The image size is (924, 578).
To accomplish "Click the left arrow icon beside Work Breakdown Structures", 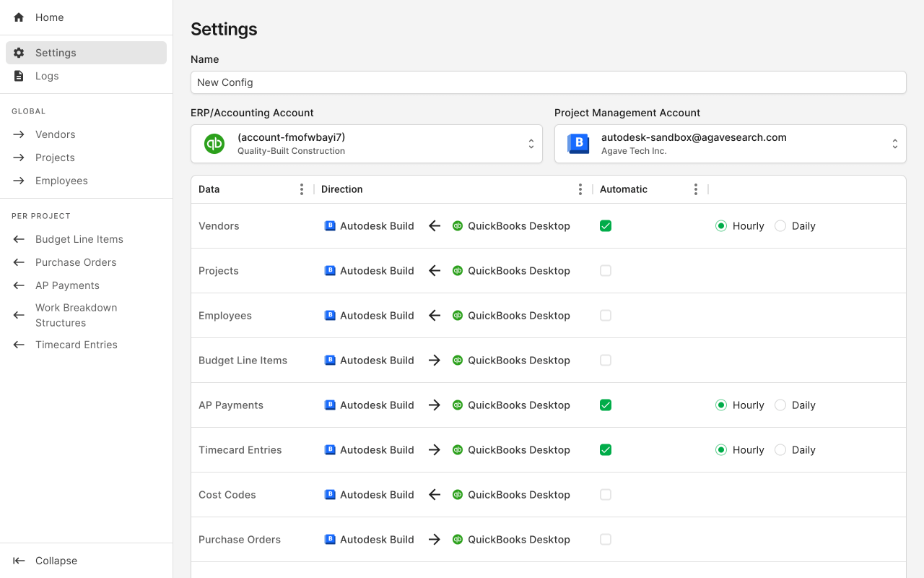I will click(19, 315).
